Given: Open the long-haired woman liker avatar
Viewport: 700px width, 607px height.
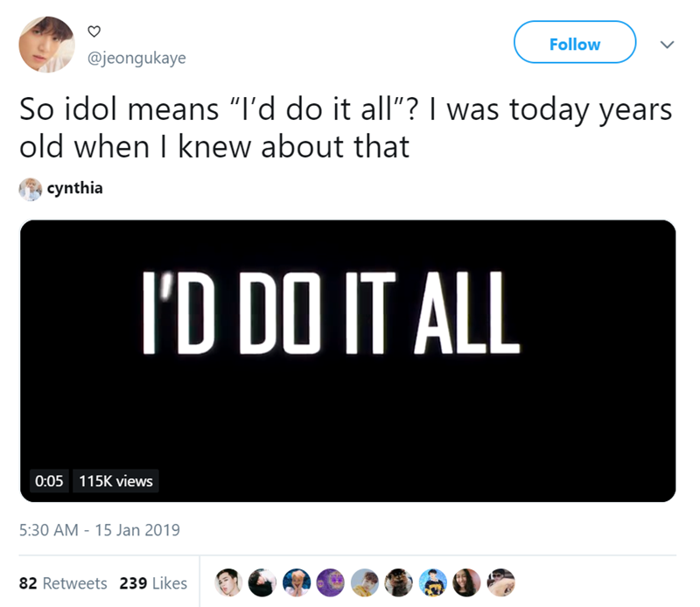Looking at the screenshot, I should click(465, 582).
